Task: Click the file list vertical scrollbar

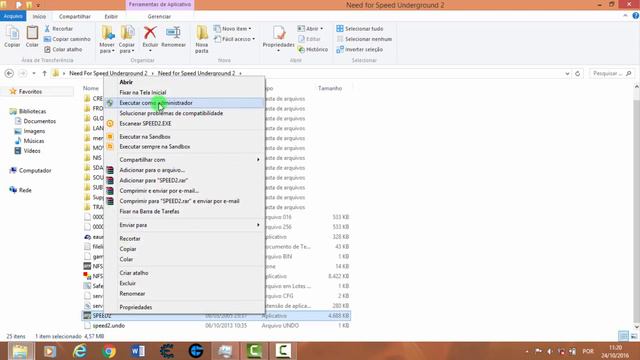Action: 637,207
